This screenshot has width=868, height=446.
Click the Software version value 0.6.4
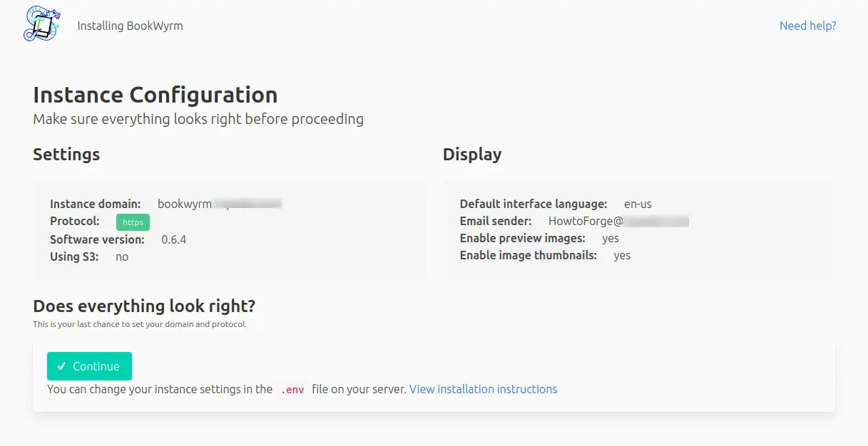tap(173, 239)
